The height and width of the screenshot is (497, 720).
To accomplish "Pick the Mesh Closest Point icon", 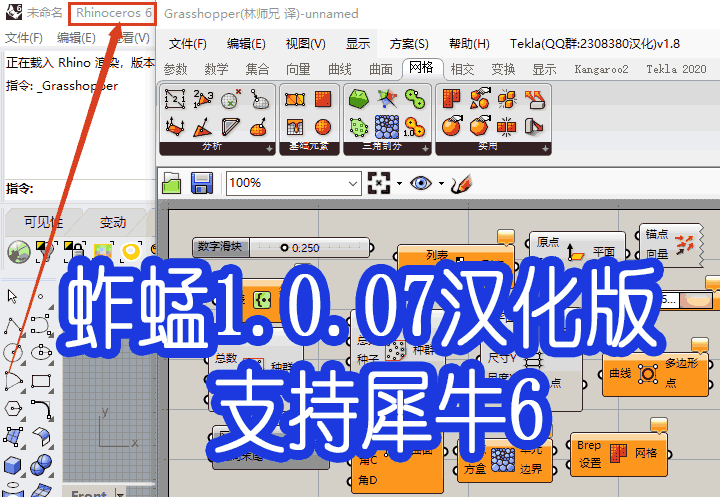I will pos(259,99).
